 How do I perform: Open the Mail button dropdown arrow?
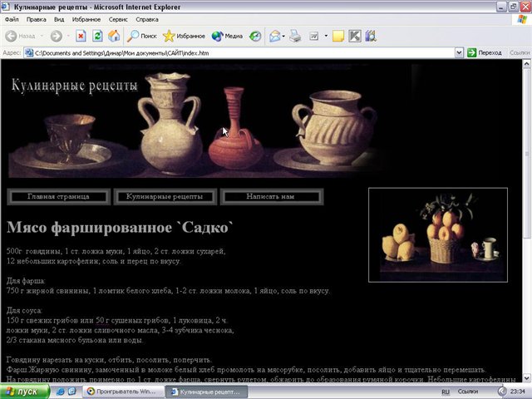coord(284,37)
